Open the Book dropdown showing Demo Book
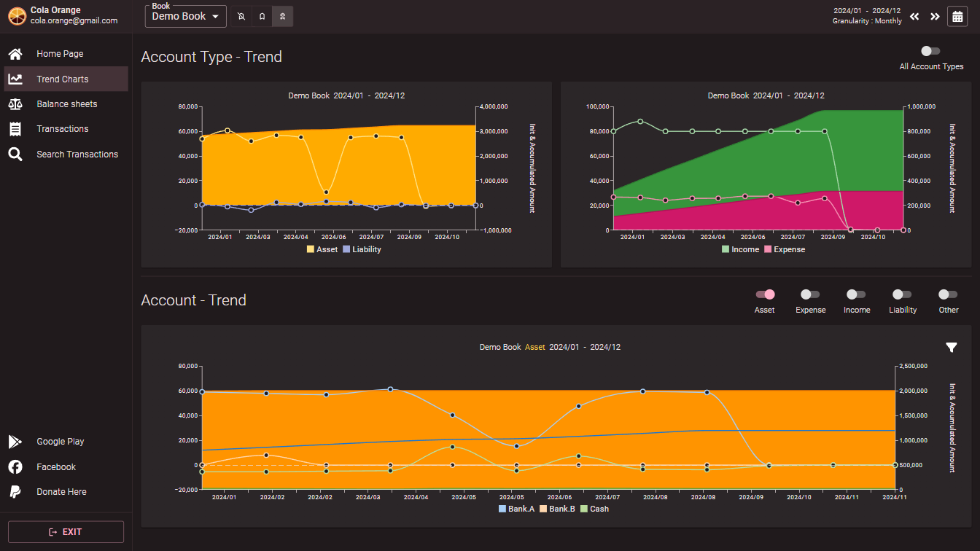Screen dimensions: 980x551 click(186, 16)
